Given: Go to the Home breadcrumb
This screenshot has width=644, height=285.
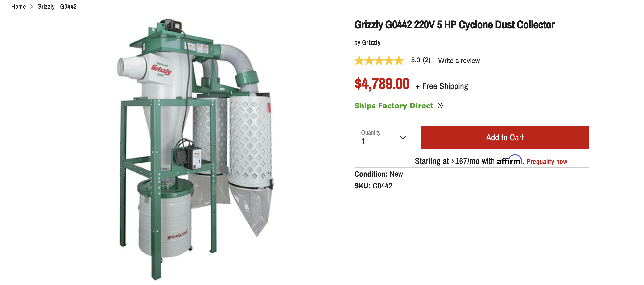Looking at the screenshot, I should pos(18,7).
